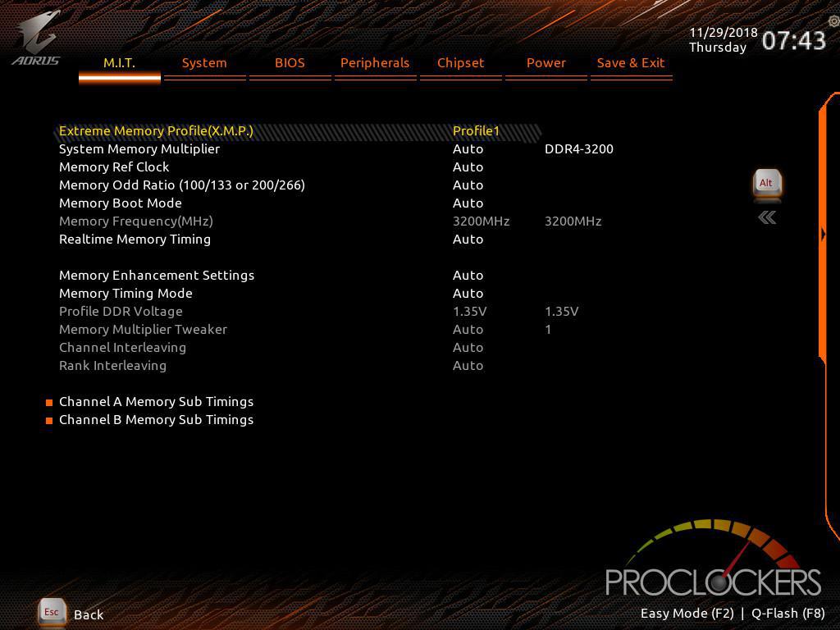The height and width of the screenshot is (630, 840).
Task: Click the Memory Multiplier Tweaker label
Action: (x=143, y=330)
